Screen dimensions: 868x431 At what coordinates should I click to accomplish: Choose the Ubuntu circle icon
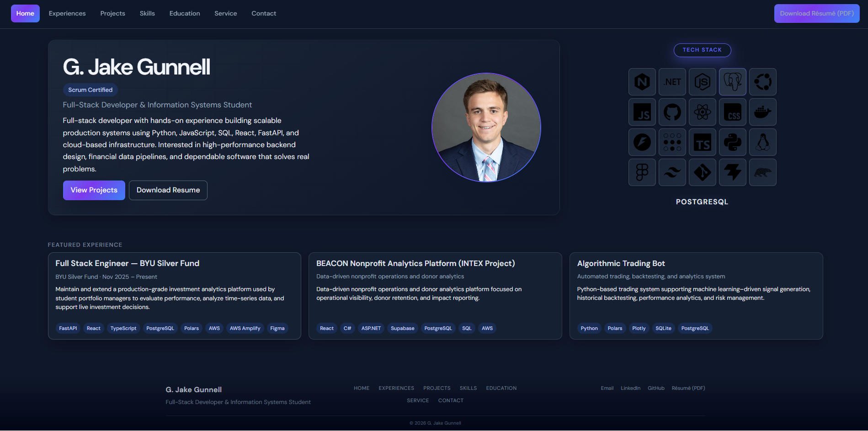point(762,82)
